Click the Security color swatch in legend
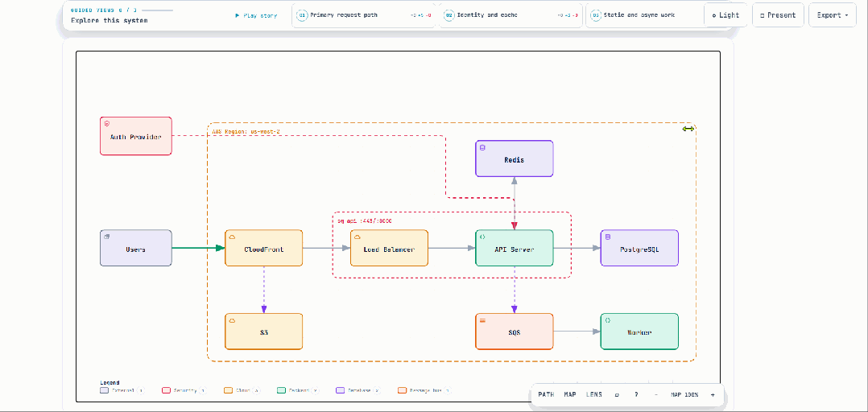868x412 pixels. coord(166,390)
